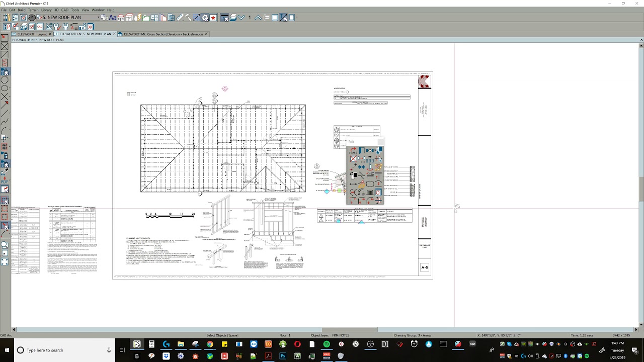Screen dimensions: 644x362
Task: Open the Tools menu
Action: pos(75,10)
